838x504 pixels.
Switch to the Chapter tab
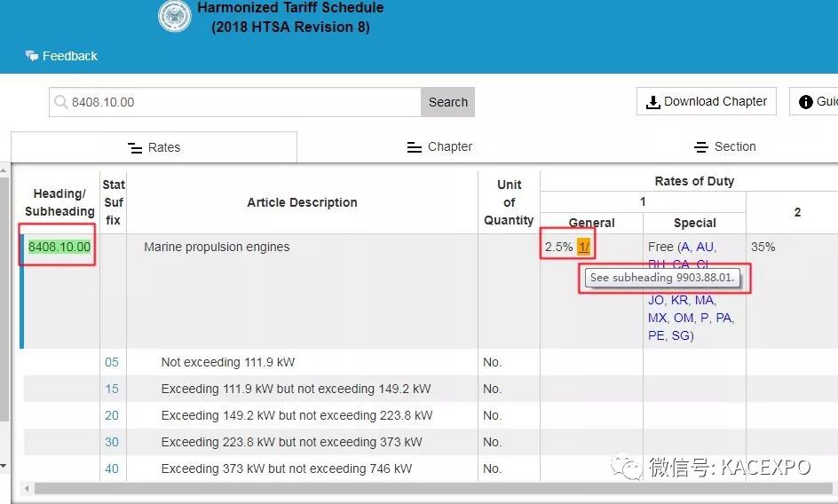pyautogui.click(x=439, y=147)
